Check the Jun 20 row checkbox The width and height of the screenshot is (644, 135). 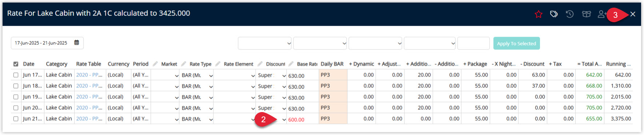tap(16, 108)
